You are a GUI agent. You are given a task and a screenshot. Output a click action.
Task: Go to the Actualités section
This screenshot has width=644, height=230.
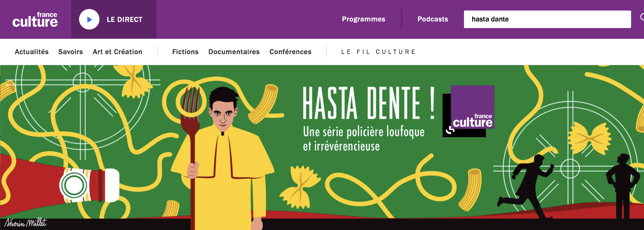[32, 52]
